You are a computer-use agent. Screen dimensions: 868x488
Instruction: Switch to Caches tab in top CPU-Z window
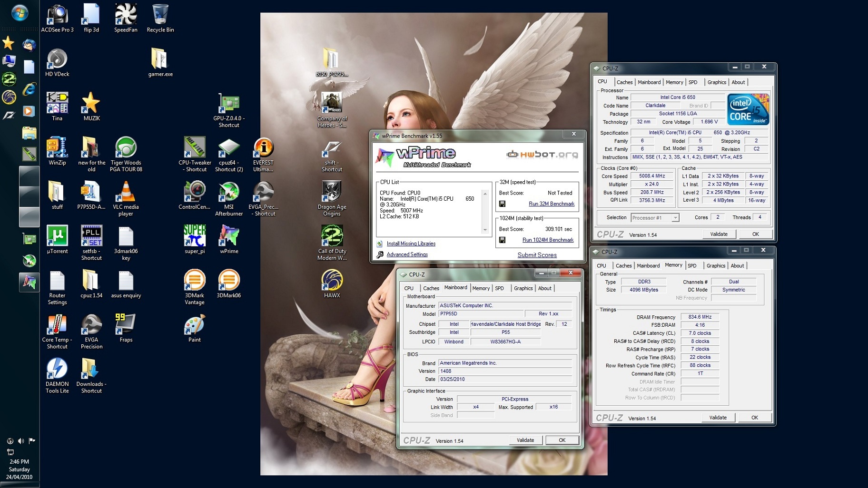[x=624, y=82]
